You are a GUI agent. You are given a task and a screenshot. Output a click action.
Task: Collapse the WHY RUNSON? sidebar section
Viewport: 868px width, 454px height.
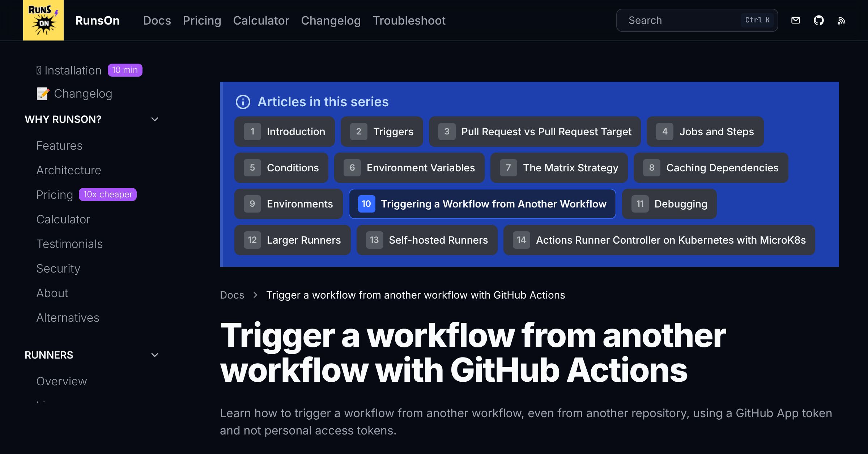click(x=155, y=119)
